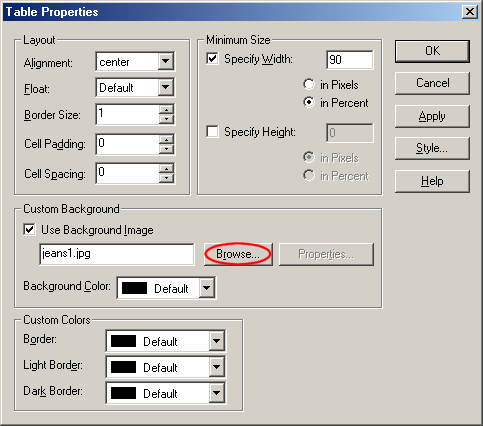Enable the Specify Height checkbox
This screenshot has width=483, height=426.
pyautogui.click(x=212, y=131)
